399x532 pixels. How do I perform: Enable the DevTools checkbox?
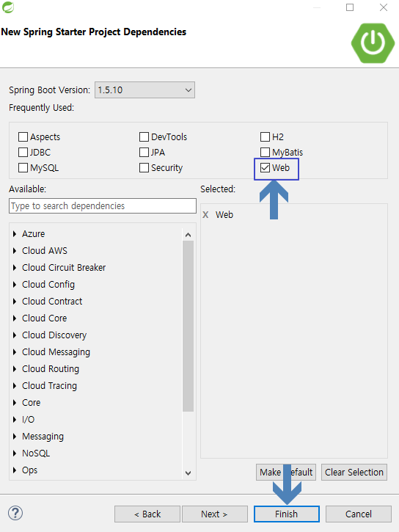tap(144, 136)
